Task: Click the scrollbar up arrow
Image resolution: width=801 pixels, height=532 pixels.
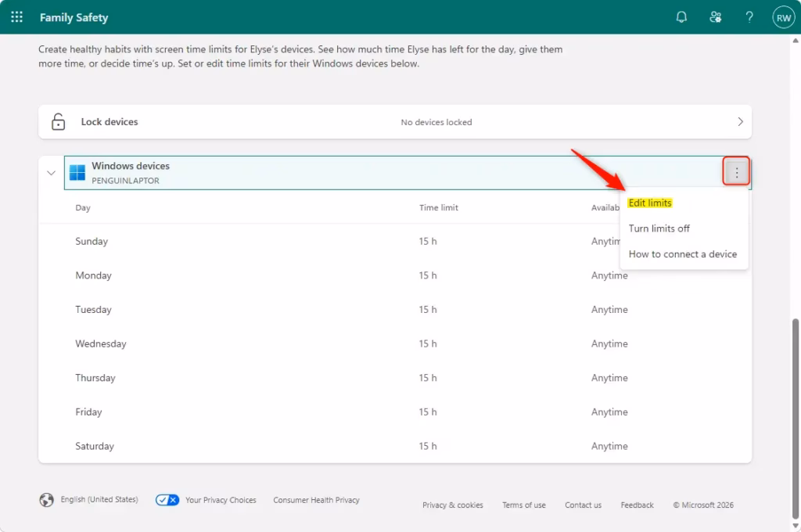Action: point(796,41)
